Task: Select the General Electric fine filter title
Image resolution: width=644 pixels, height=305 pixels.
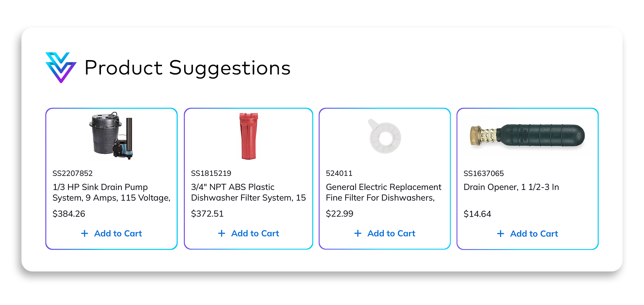Action: [383, 192]
